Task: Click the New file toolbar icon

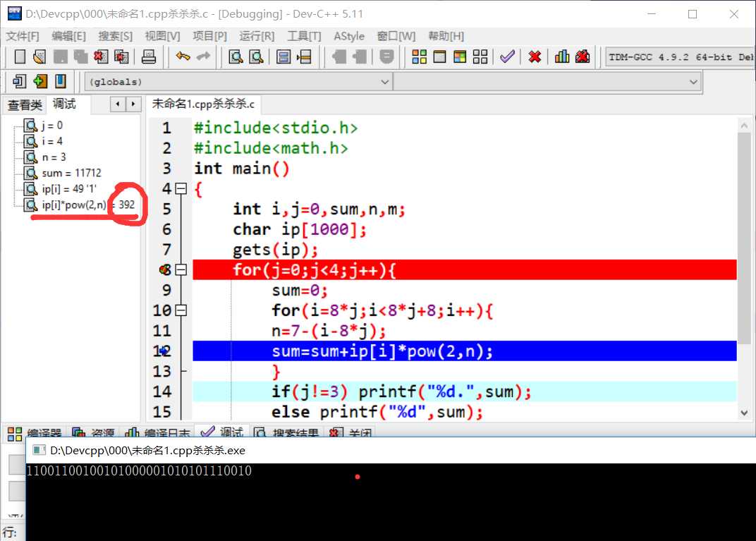Action: pos(20,57)
